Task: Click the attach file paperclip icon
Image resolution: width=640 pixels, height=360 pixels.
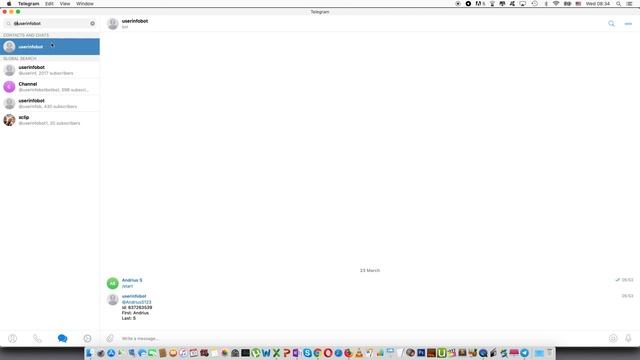Action: 110,338
